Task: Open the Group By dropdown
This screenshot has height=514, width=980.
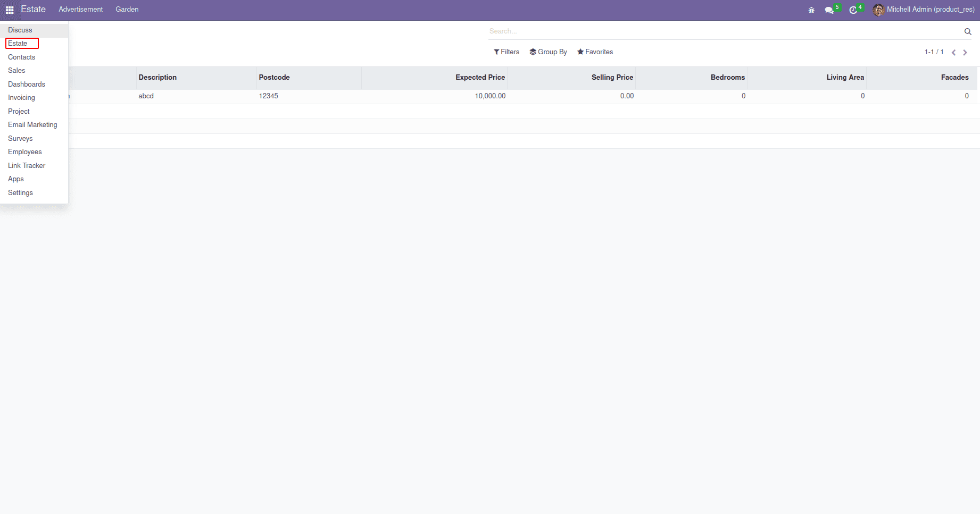Action: click(x=548, y=52)
